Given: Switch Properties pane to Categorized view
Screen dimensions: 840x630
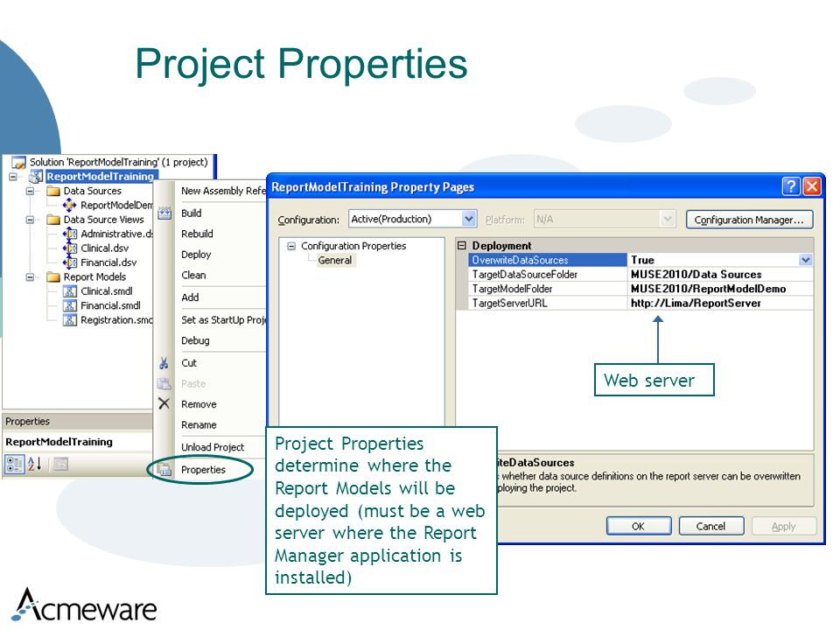Looking at the screenshot, I should pos(15,464).
